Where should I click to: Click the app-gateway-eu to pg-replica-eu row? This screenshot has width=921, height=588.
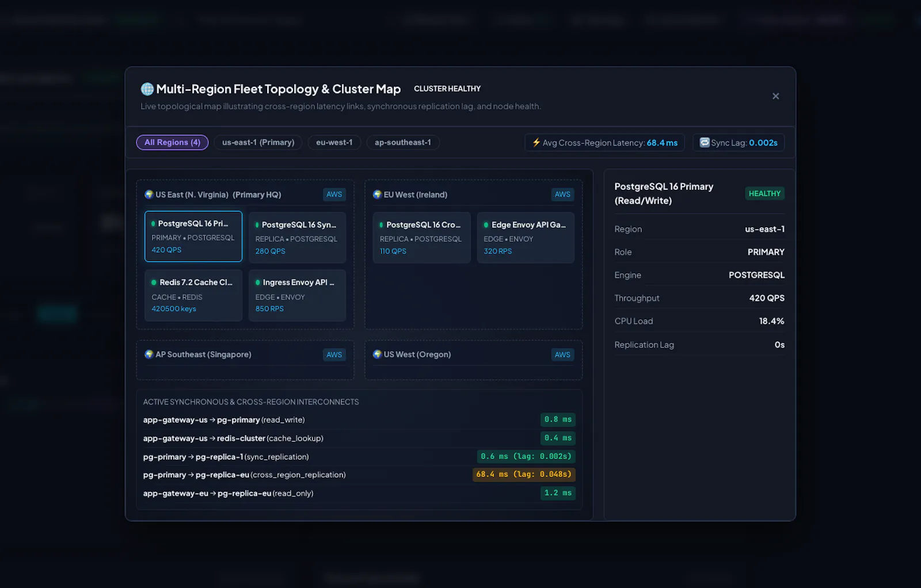[359, 493]
